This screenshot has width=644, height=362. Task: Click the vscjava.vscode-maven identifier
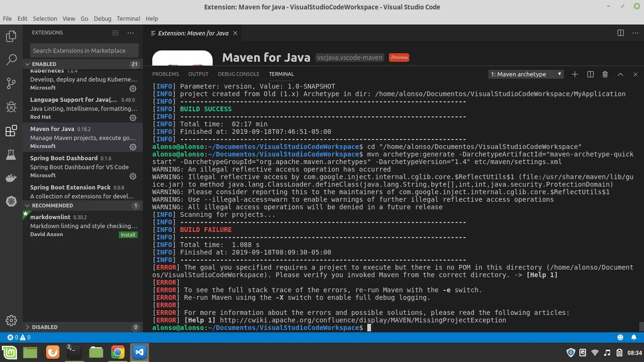pyautogui.click(x=349, y=58)
